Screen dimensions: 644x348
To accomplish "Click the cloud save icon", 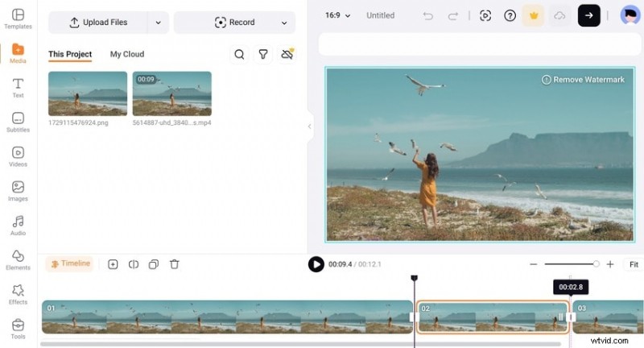I will click(559, 15).
